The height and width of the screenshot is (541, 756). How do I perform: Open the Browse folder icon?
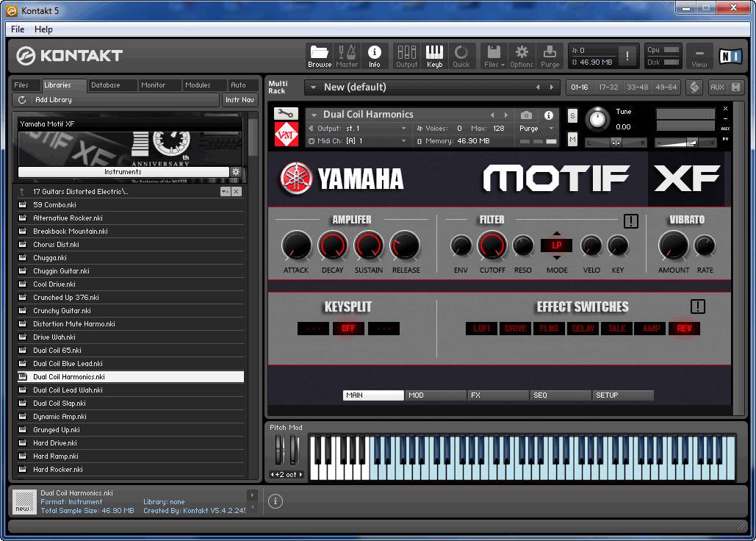319,56
